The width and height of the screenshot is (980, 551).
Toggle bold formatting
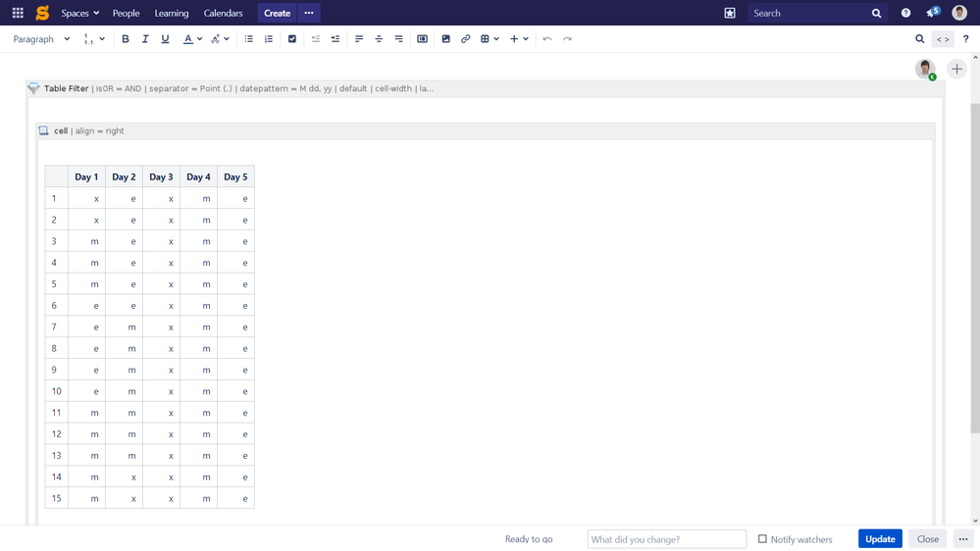tap(125, 39)
